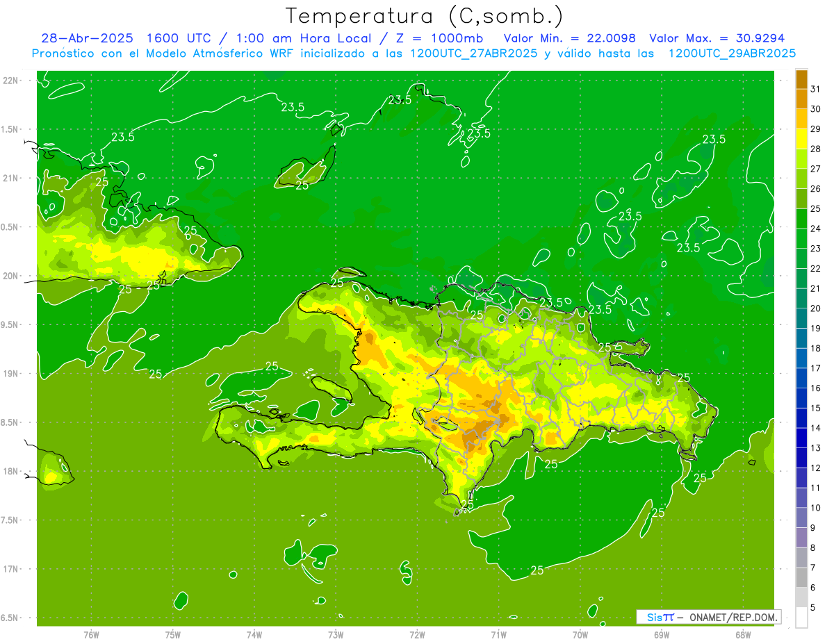Select the '1200UTC_27ABR2025' initialization time
Viewport: 834px width, 644px height.
click(x=473, y=53)
